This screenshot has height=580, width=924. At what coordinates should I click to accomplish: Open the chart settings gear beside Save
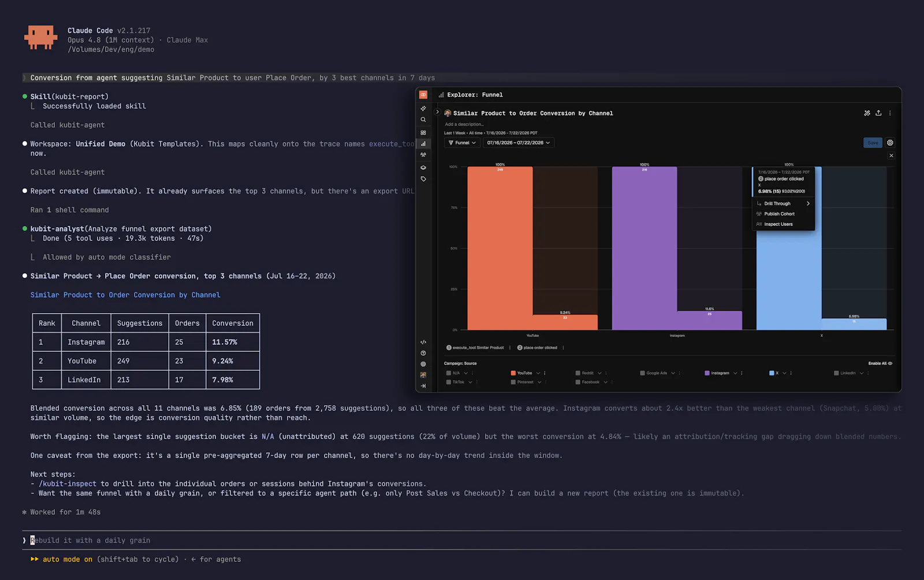890,143
